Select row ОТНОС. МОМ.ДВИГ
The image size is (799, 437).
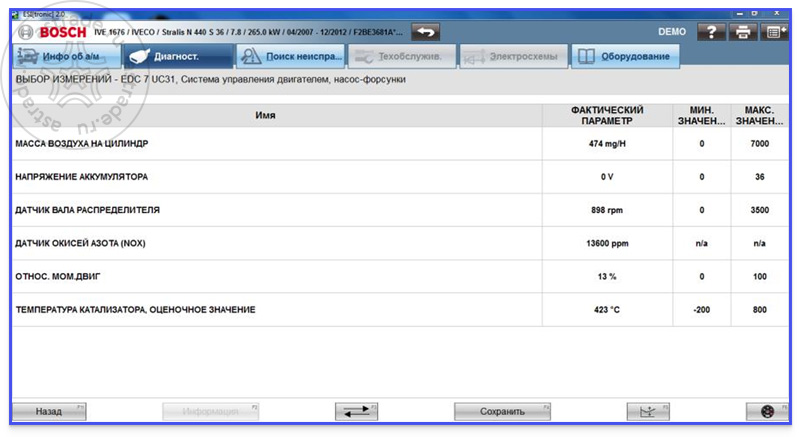coord(400,277)
